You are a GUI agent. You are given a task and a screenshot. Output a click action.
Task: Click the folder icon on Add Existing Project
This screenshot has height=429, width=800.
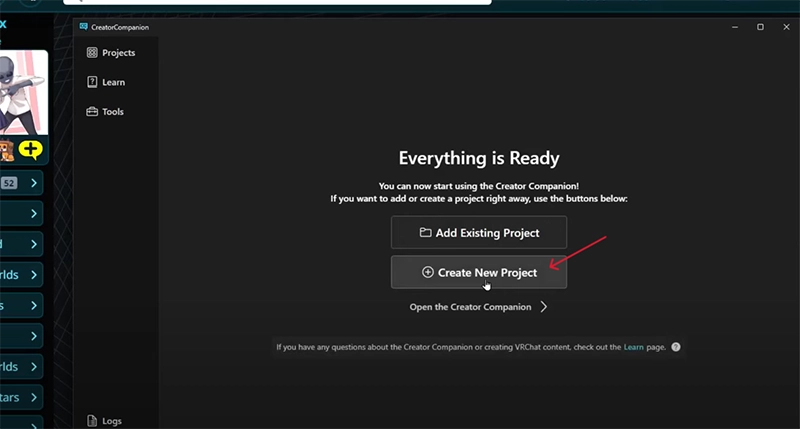coord(426,233)
